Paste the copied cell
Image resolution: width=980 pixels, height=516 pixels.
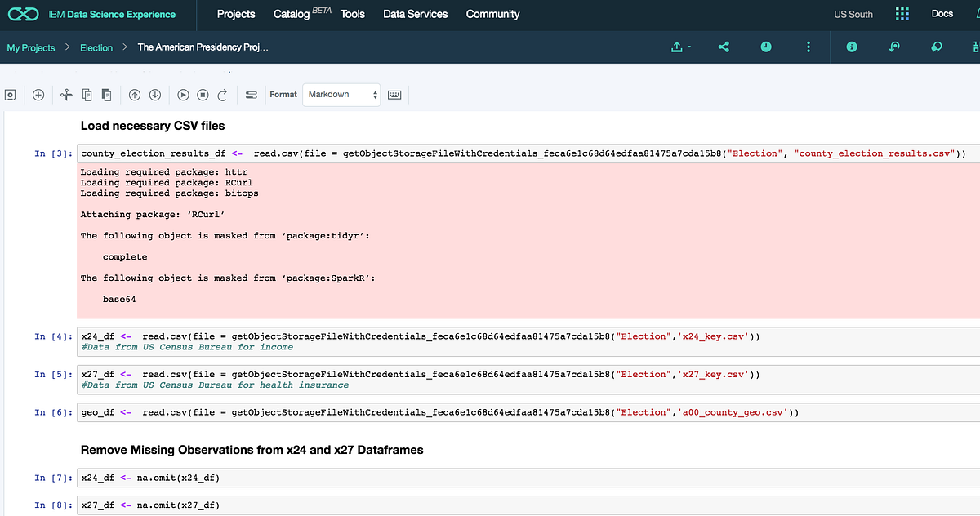105,95
